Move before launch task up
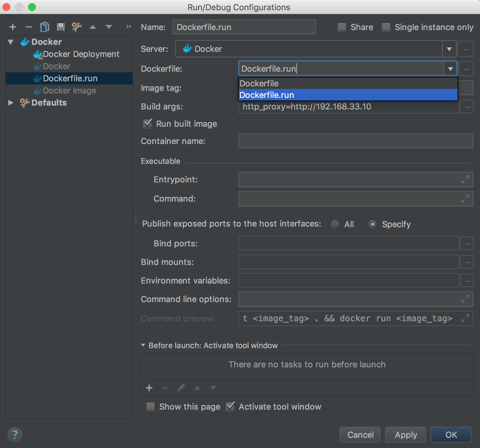 197,388
